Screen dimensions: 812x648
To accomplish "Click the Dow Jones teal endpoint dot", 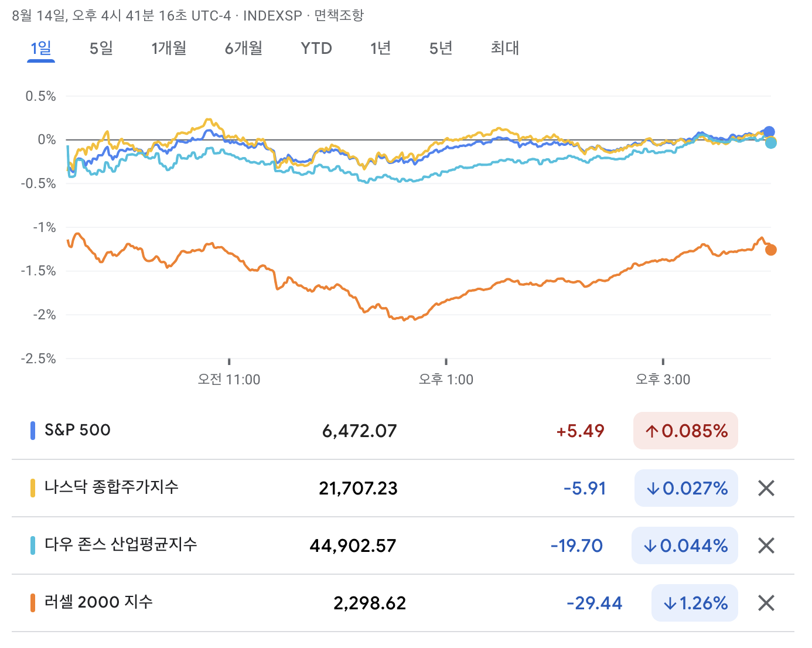I will 771,143.
